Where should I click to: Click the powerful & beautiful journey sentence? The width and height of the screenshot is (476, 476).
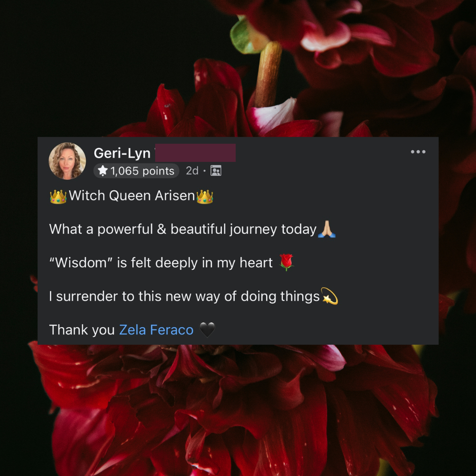click(183, 229)
